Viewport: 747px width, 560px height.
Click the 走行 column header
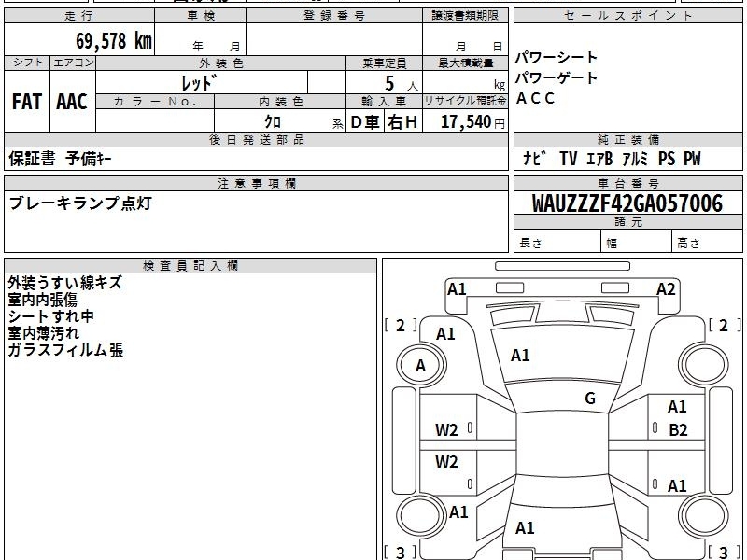(x=79, y=16)
